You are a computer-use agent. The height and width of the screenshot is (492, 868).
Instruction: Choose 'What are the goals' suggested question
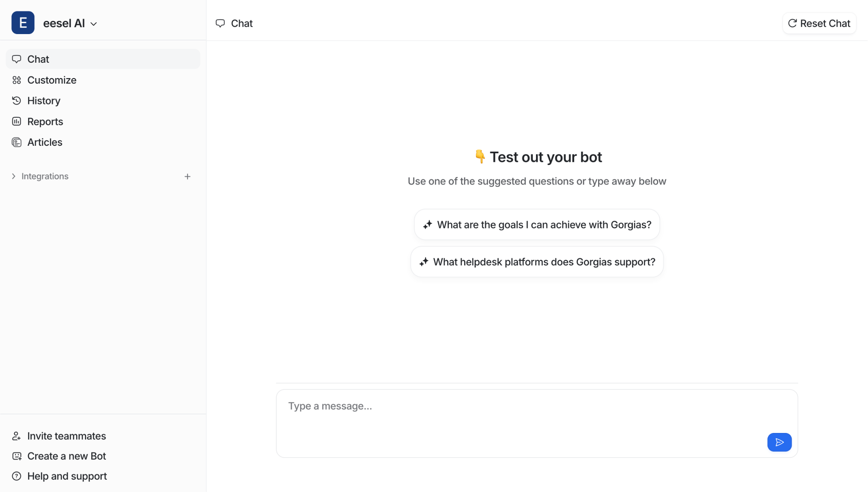pyautogui.click(x=537, y=224)
